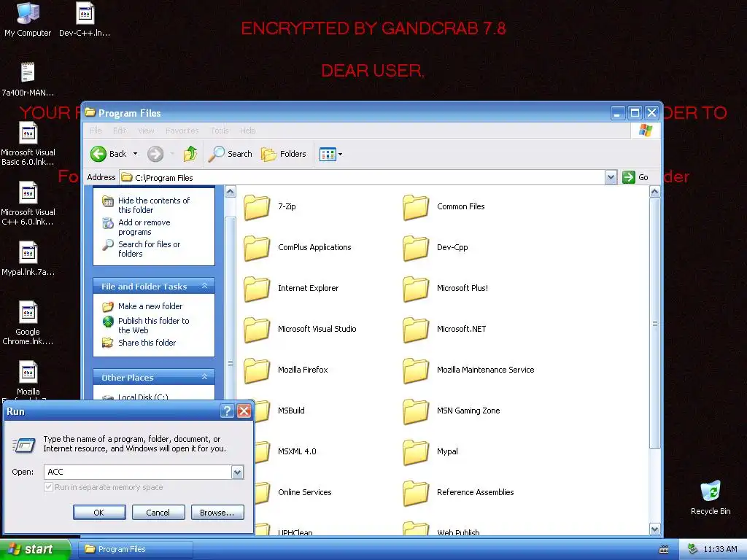Open the Favorites menu
This screenshot has width=747, height=560.
[x=182, y=131]
